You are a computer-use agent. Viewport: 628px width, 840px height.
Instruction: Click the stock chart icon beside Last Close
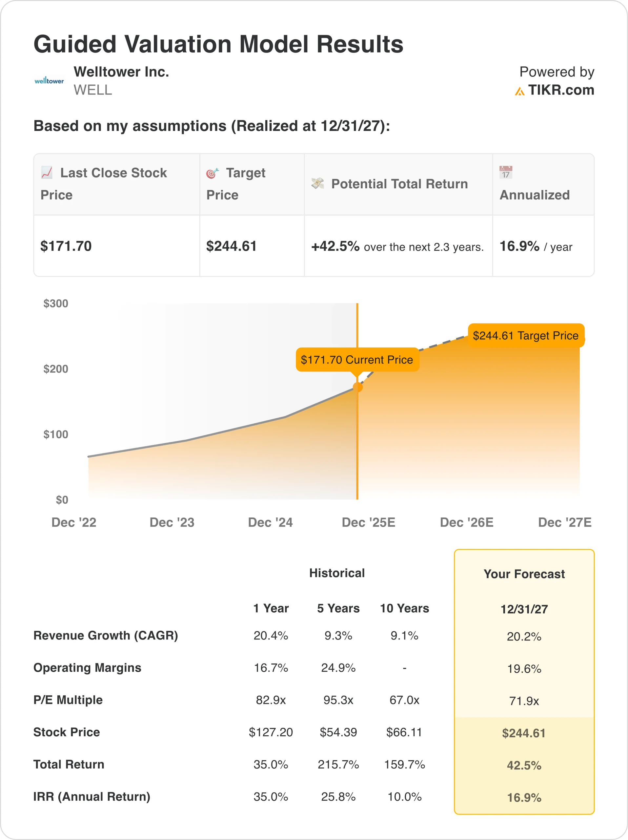coord(47,172)
